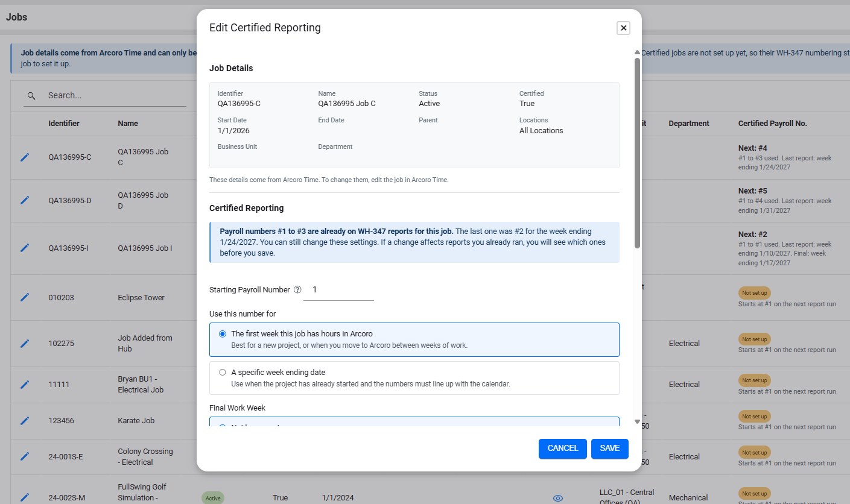Click 'Not set up' badge for Eclipse Tower
This screenshot has height=504, width=850.
pos(755,293)
